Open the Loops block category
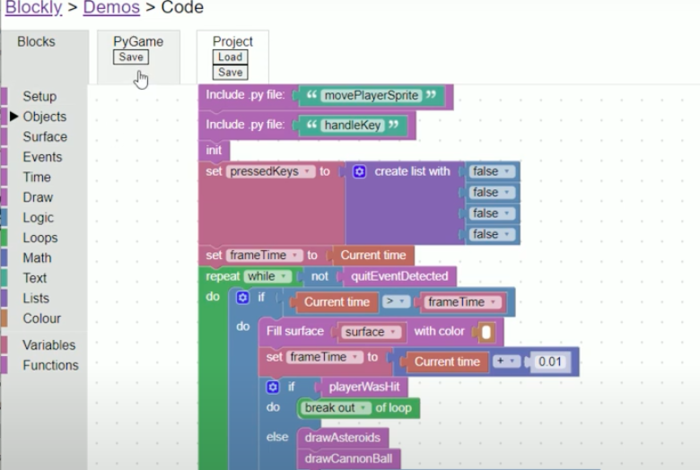The width and height of the screenshot is (700, 470). tap(40, 237)
